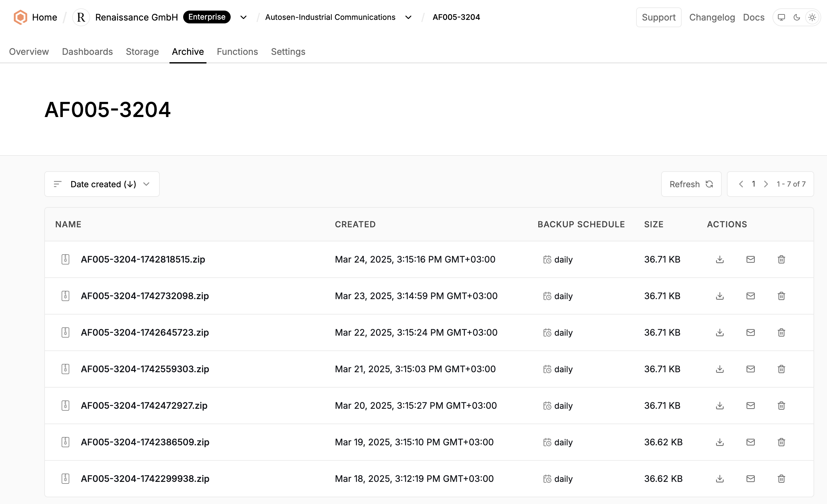Open the Dashboards tab
Screen dimensions: 827x504
87,52
